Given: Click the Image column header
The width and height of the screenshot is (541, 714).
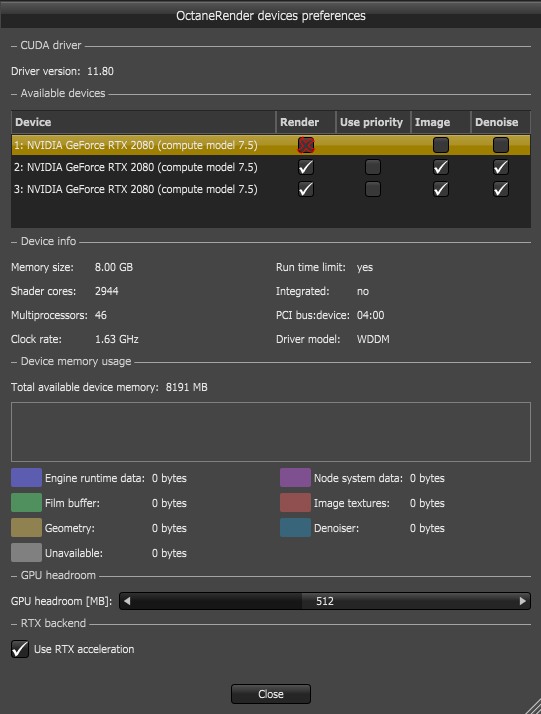Looking at the screenshot, I should [440, 122].
